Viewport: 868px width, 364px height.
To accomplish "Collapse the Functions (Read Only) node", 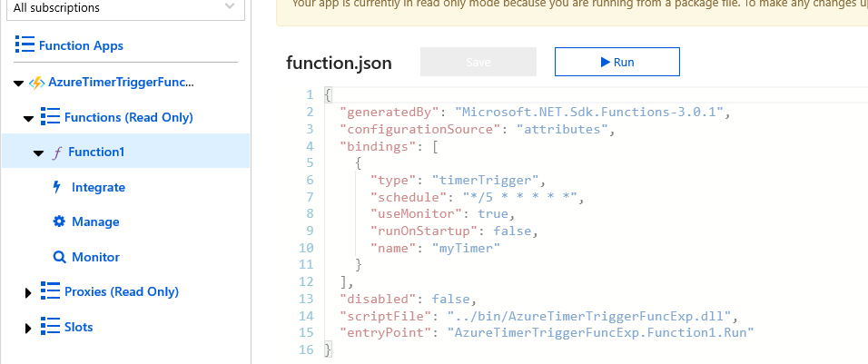I will [x=28, y=118].
